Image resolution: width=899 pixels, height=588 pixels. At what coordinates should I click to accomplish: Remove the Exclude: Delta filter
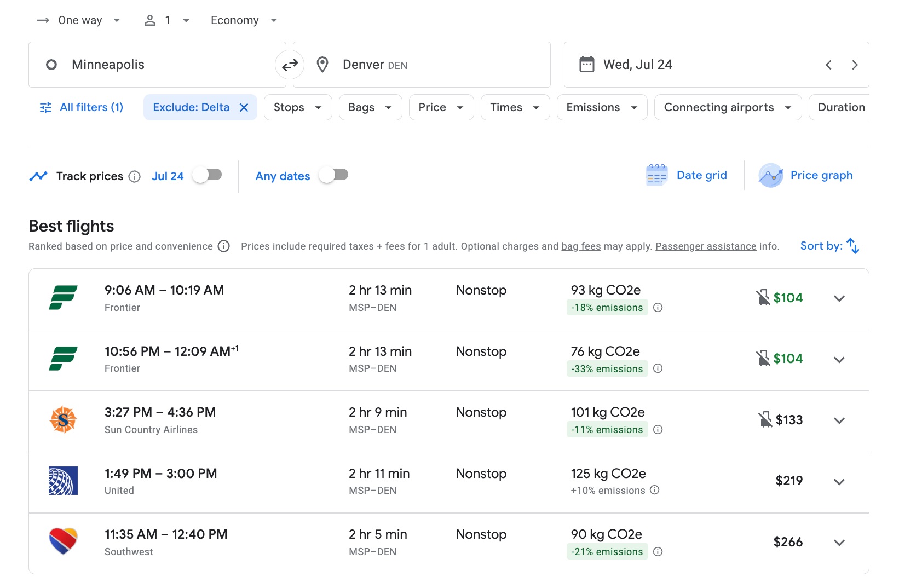244,107
